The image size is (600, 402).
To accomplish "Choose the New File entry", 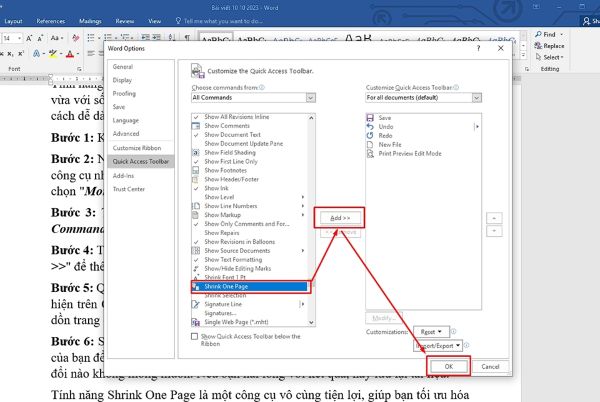I will (x=389, y=144).
